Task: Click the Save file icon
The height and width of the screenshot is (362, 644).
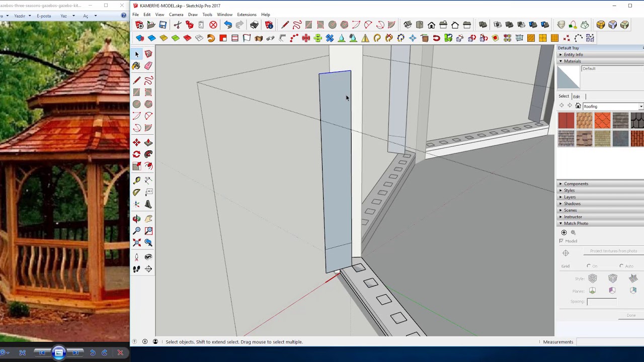Action: tap(163, 25)
